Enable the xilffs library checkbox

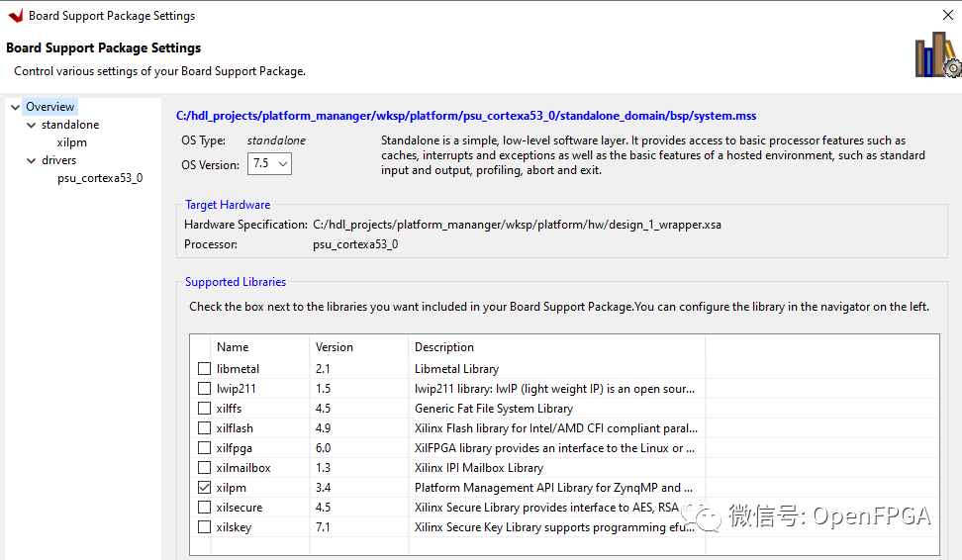tap(204, 409)
